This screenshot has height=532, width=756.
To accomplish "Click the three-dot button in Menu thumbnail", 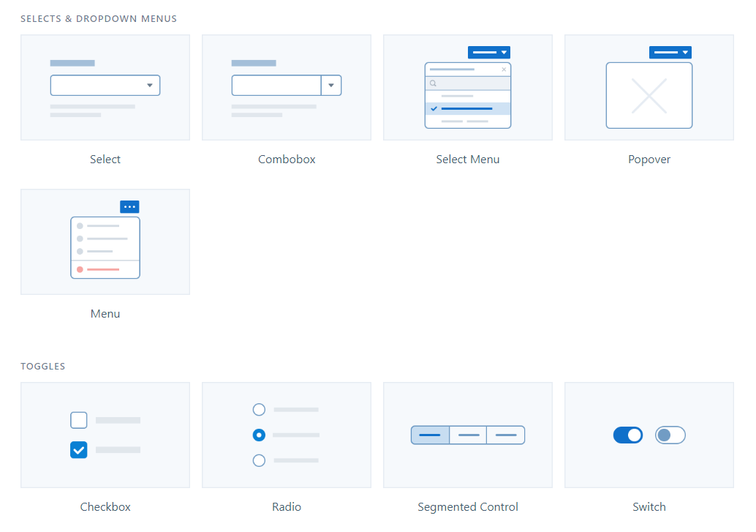I will (129, 207).
